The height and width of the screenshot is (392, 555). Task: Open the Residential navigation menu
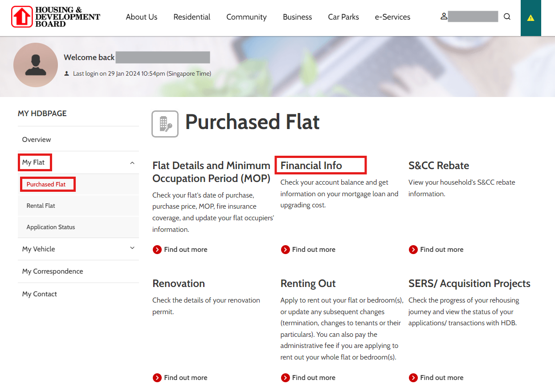coord(192,17)
